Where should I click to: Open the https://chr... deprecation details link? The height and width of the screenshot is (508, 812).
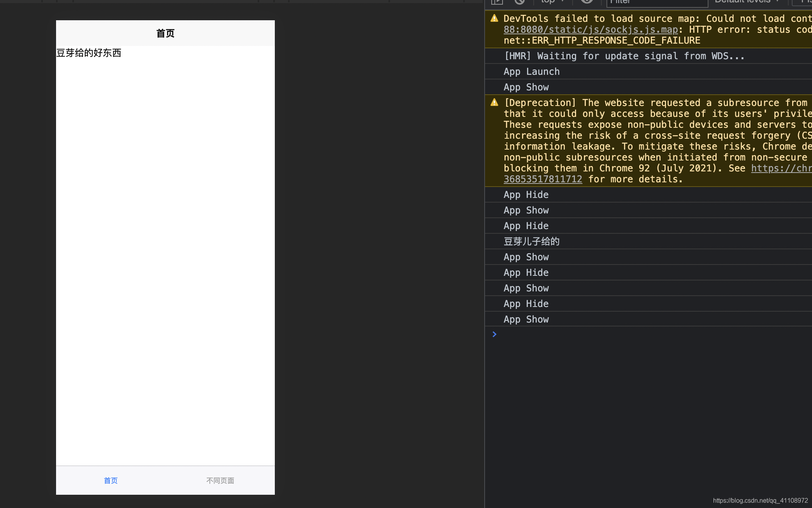pyautogui.click(x=781, y=168)
